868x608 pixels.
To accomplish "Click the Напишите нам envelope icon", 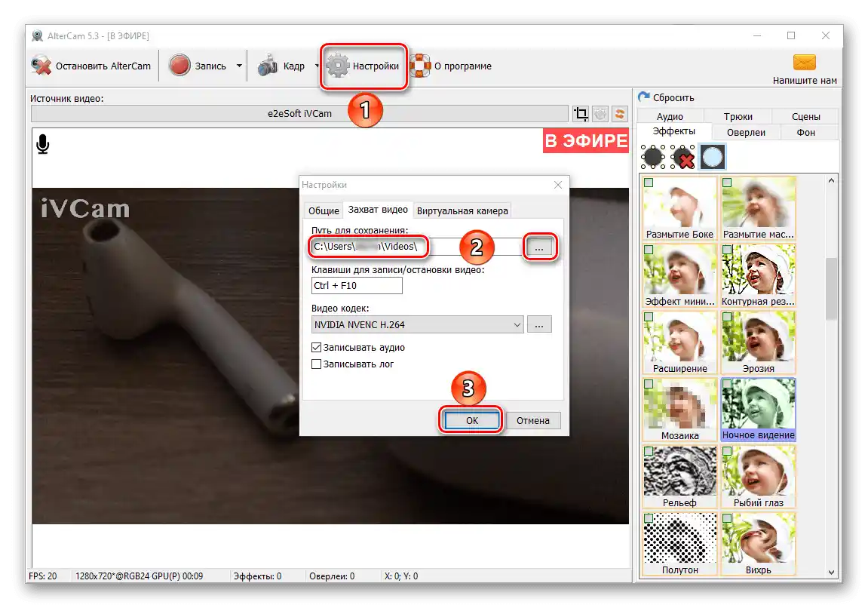I will (x=804, y=62).
